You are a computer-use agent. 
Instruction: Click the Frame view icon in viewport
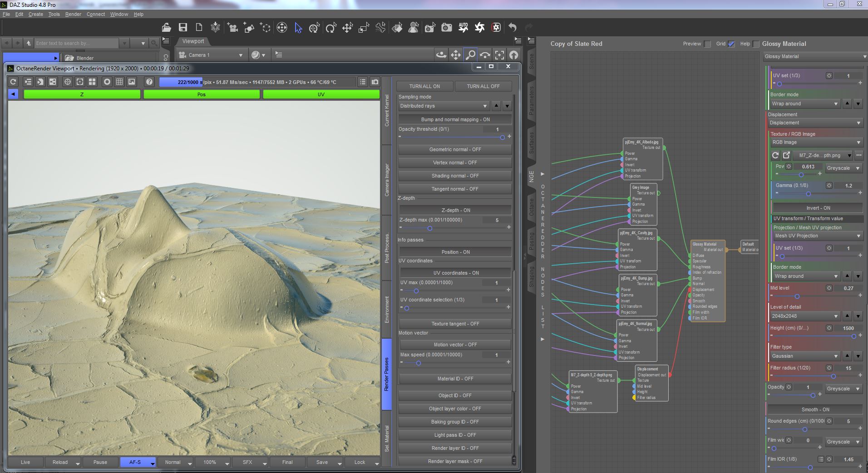499,55
